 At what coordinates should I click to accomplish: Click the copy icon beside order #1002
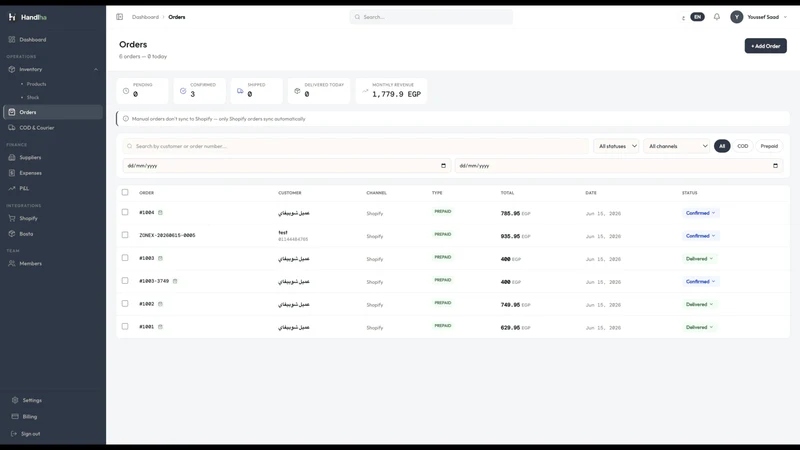click(160, 304)
